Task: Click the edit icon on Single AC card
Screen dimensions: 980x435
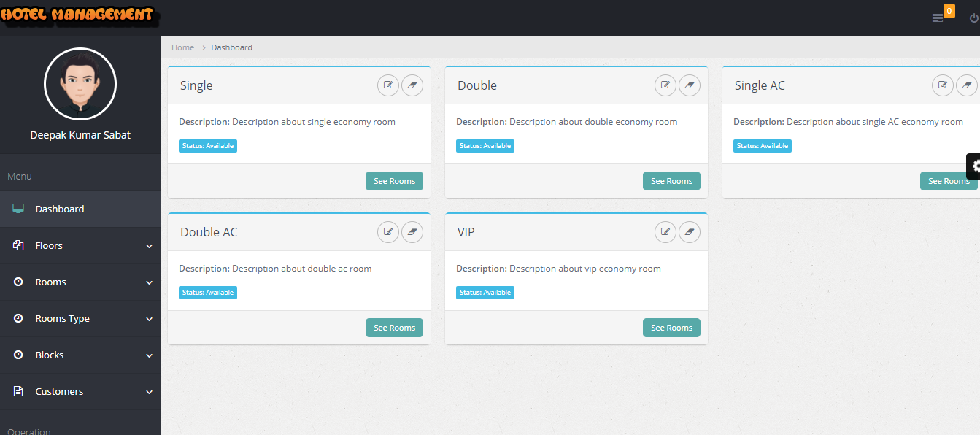Action: 943,85
